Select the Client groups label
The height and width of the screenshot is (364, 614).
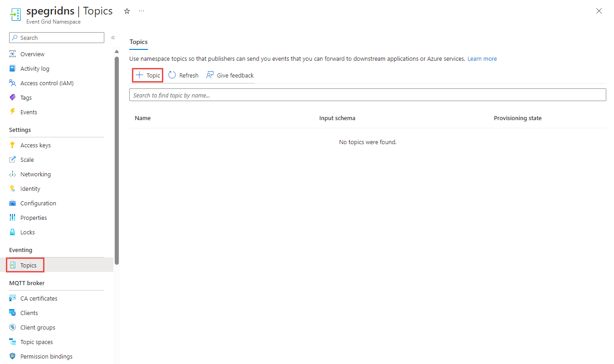pyautogui.click(x=38, y=328)
